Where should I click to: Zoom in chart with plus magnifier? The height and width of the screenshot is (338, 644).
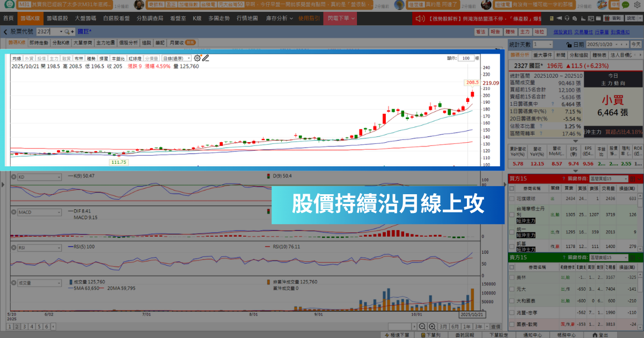(x=432, y=327)
